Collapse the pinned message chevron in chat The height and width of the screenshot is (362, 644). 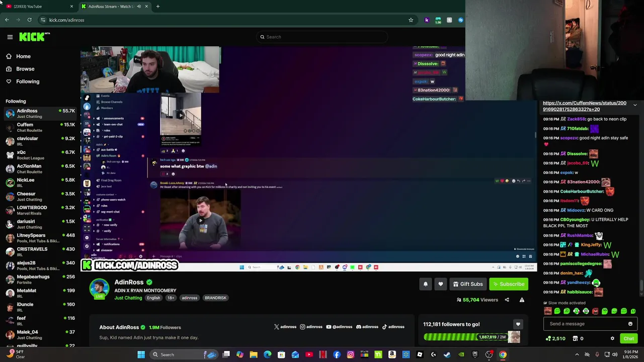click(x=635, y=105)
